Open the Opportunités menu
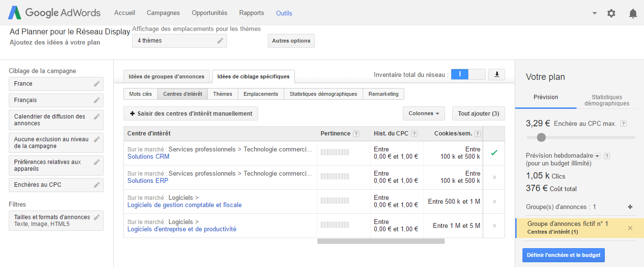 [209, 13]
